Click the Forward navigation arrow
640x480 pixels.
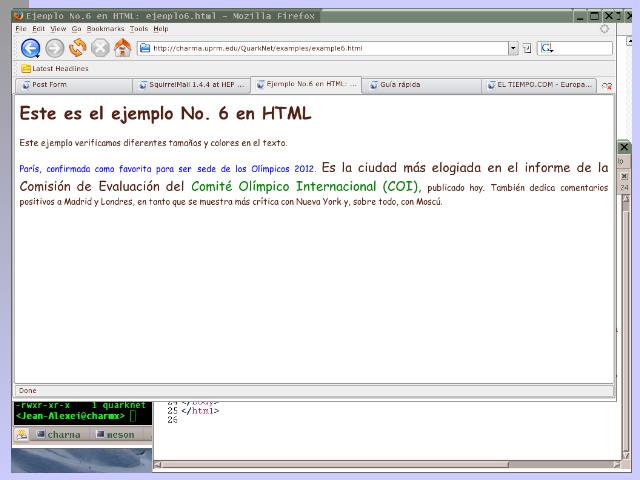(x=55, y=48)
